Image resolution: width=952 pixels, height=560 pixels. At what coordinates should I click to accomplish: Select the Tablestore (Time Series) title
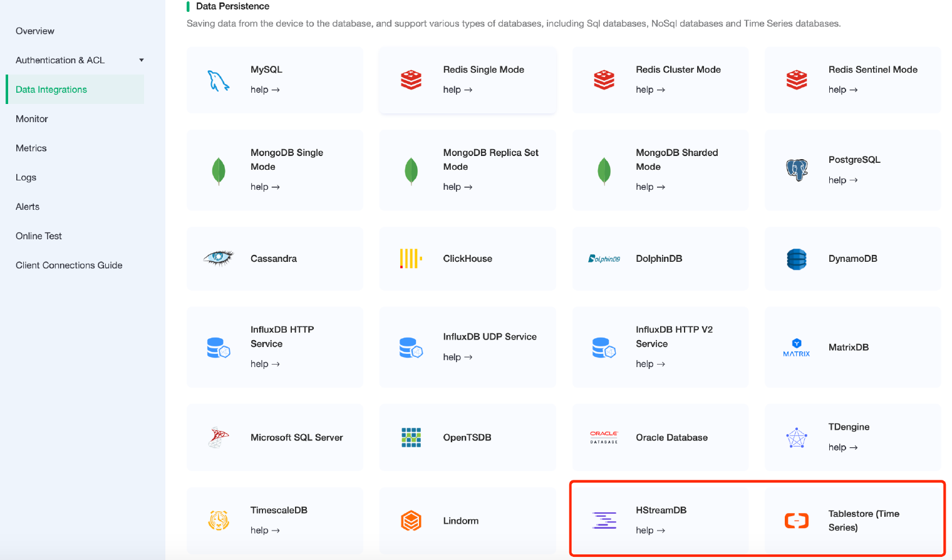864,521
